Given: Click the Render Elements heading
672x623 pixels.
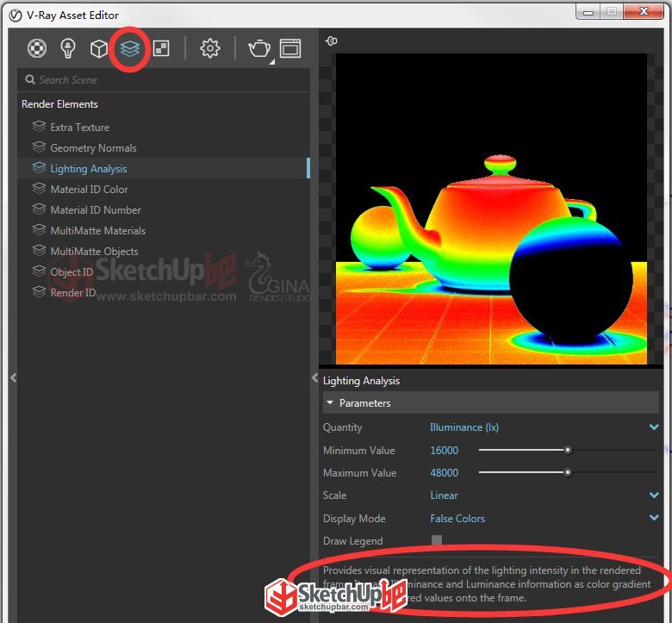Looking at the screenshot, I should (x=59, y=104).
